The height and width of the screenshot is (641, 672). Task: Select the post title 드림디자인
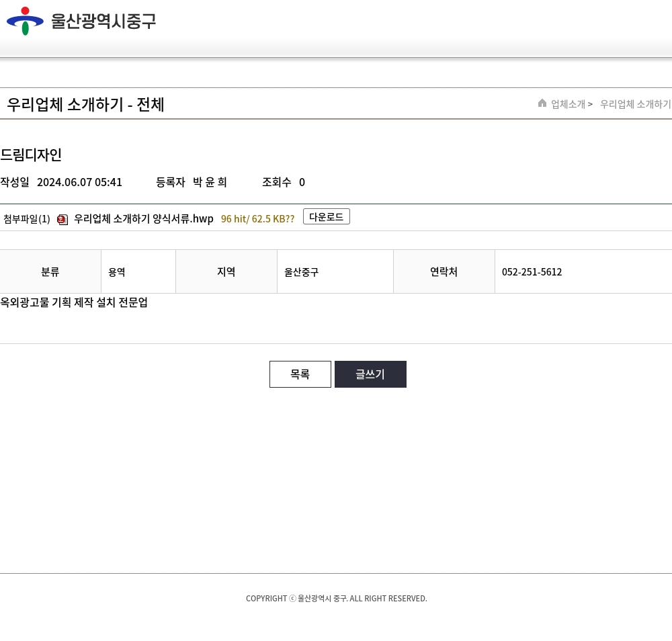tap(31, 155)
